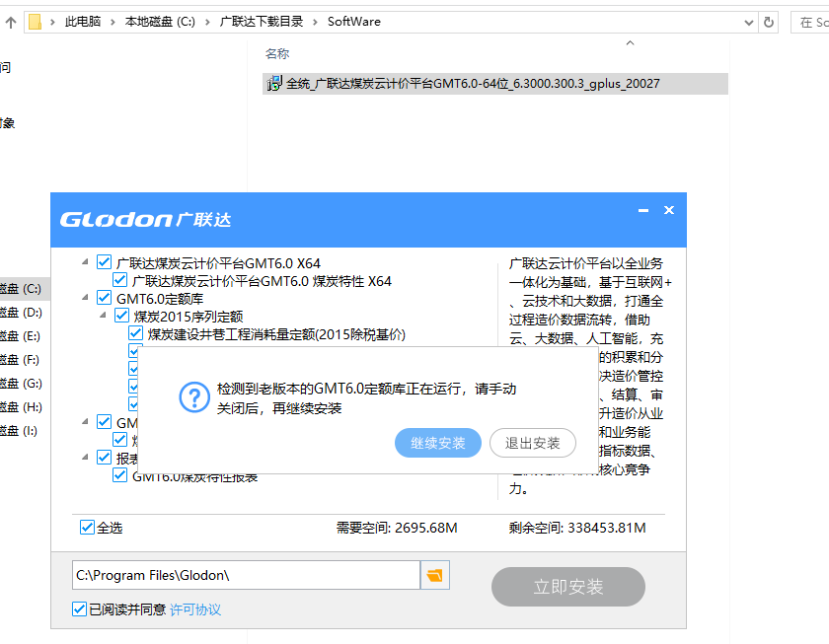Select drive (E:) in navigation pane

coord(20,336)
